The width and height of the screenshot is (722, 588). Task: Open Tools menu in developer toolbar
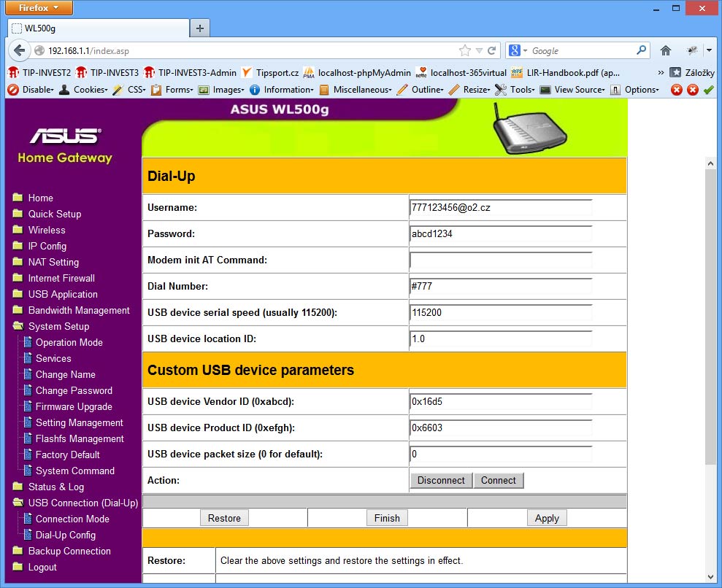(515, 90)
